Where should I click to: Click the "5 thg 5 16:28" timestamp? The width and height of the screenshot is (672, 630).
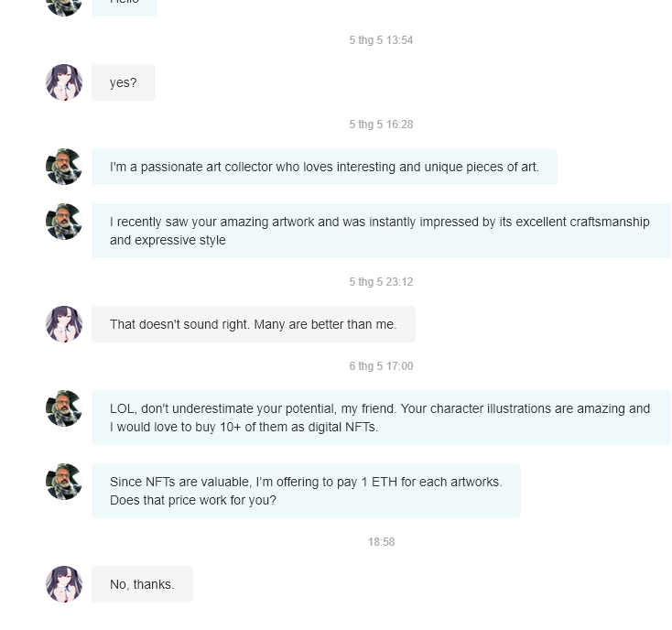381,125
